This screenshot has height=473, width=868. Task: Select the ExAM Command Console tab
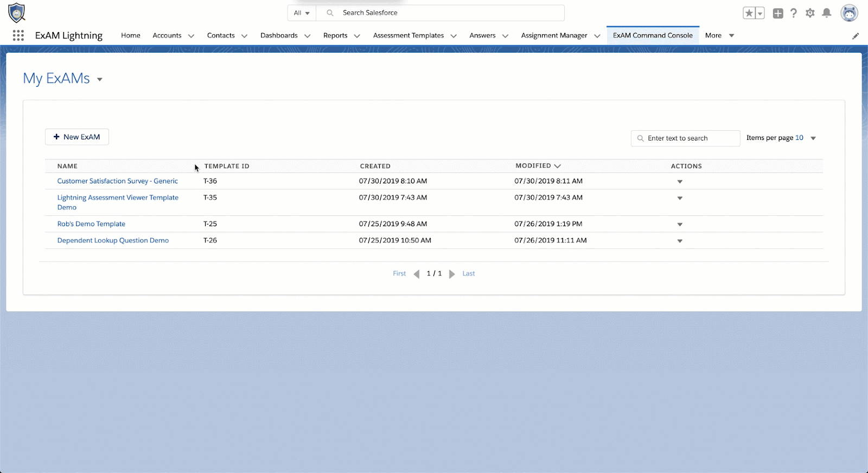(653, 36)
